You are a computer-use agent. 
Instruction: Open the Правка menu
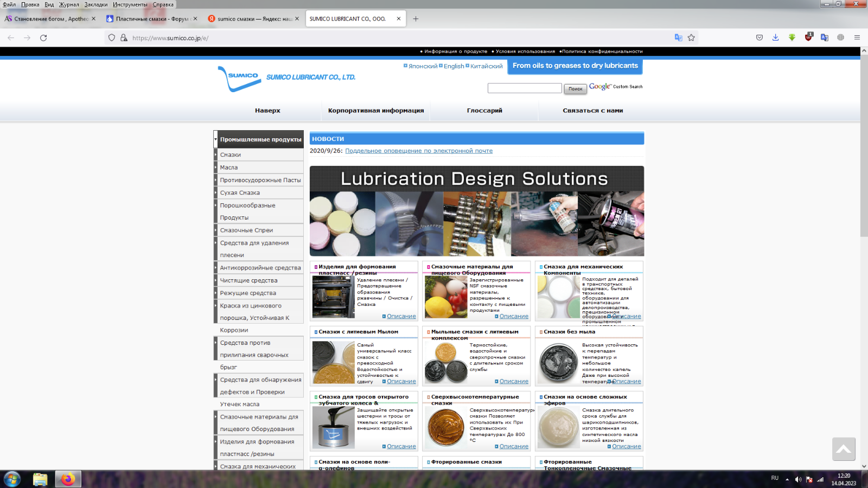pos(30,4)
